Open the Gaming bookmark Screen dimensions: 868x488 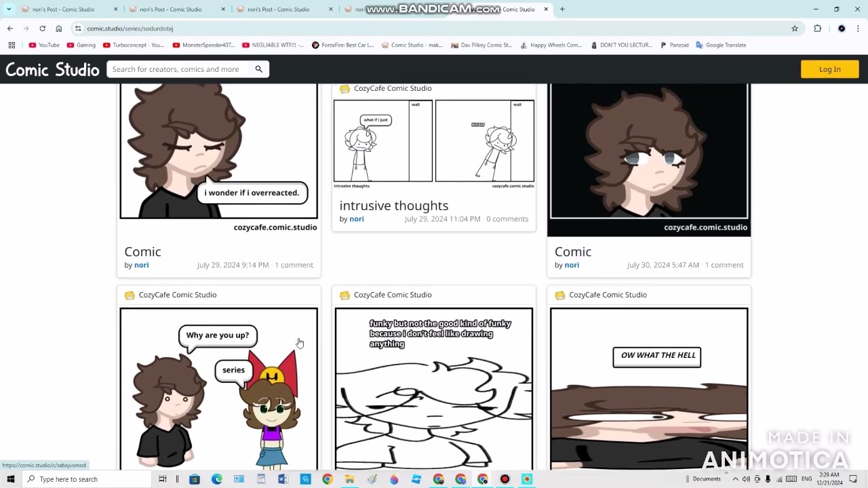[81, 45]
